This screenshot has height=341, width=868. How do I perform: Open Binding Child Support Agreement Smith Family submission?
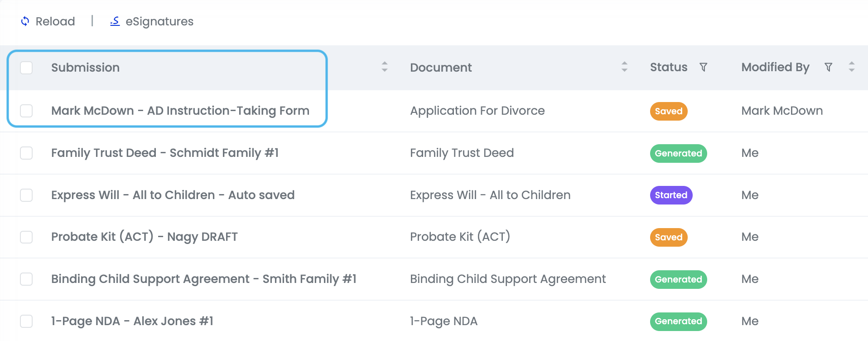click(x=203, y=279)
